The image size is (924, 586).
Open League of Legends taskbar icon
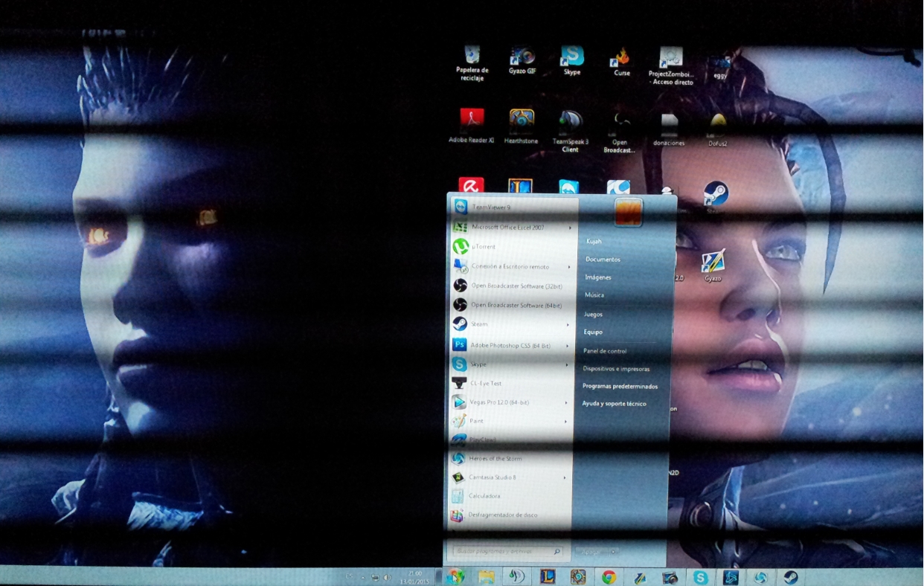pyautogui.click(x=547, y=577)
